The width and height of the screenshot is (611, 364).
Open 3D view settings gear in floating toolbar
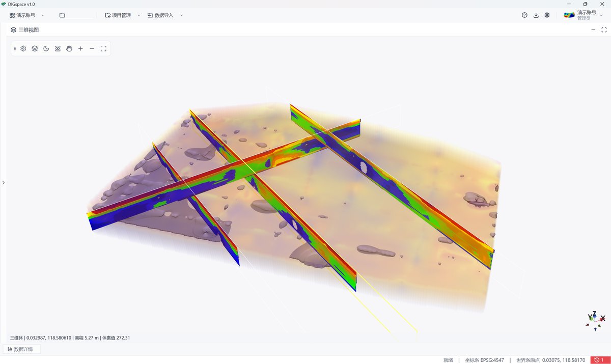[x=23, y=48]
